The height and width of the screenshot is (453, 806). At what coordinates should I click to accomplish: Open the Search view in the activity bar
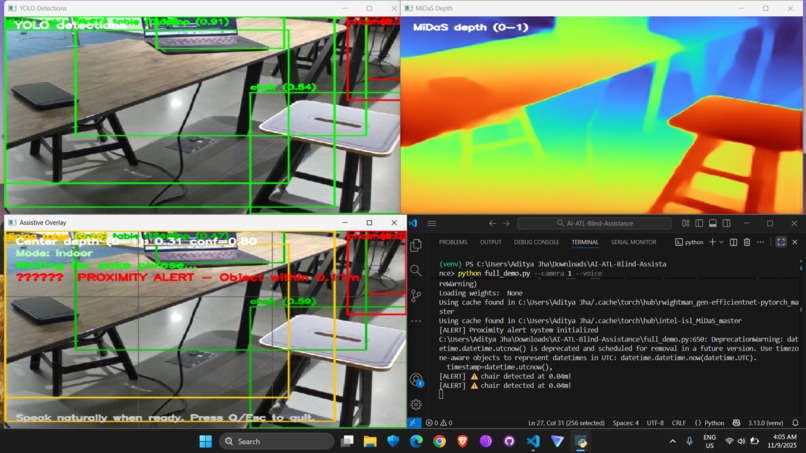point(416,270)
